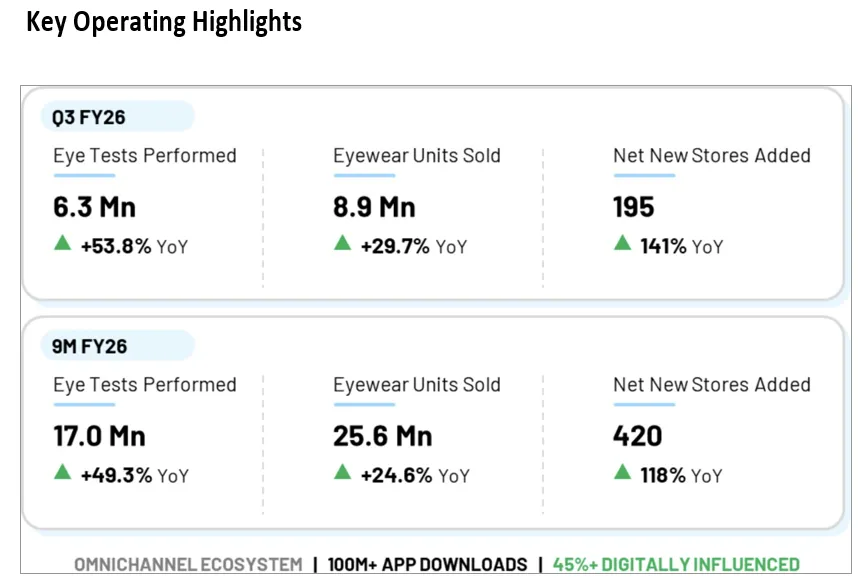Screen dimensions: 858x579
Task: Select the 9M FY26 period label
Action: pos(90,347)
